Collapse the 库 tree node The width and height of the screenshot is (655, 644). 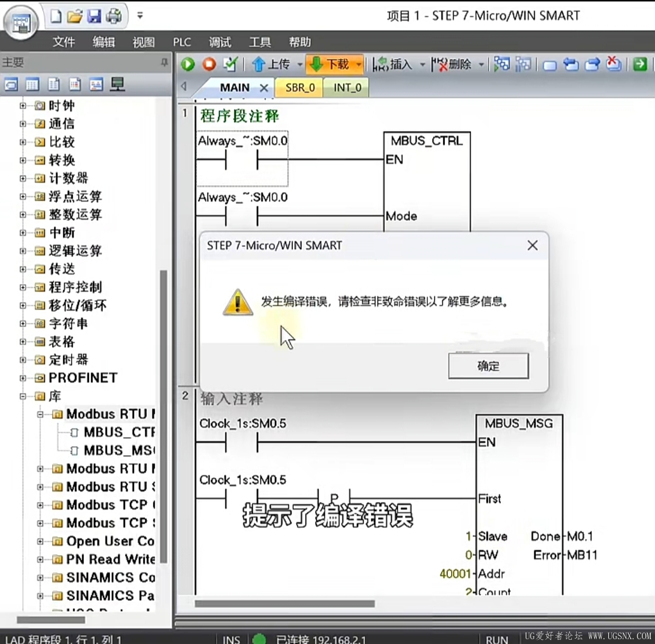(x=23, y=396)
